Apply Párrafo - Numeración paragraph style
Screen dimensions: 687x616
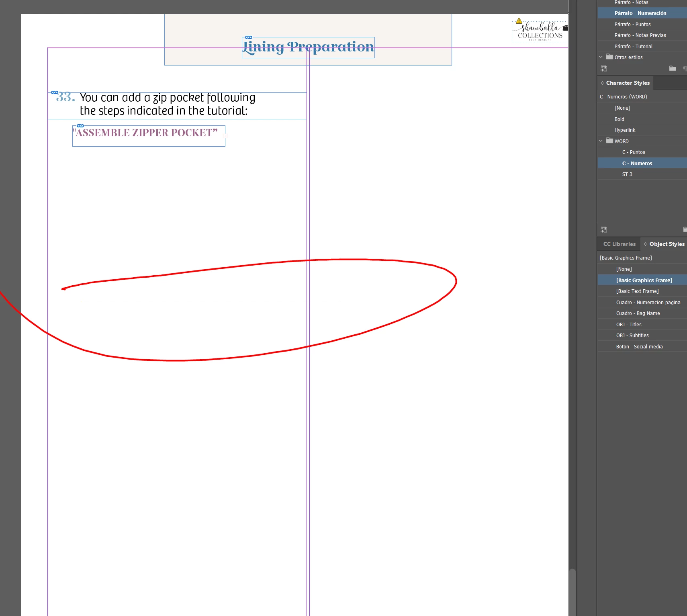(x=642, y=13)
